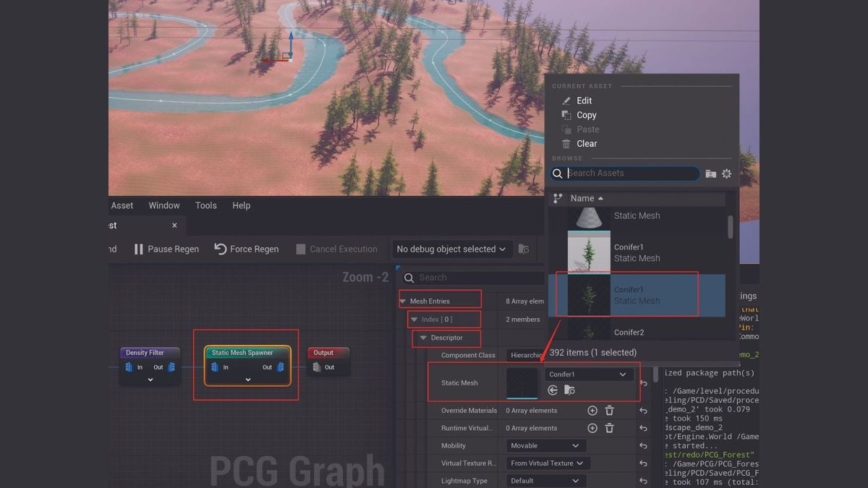Open the Tools menu

pos(206,205)
